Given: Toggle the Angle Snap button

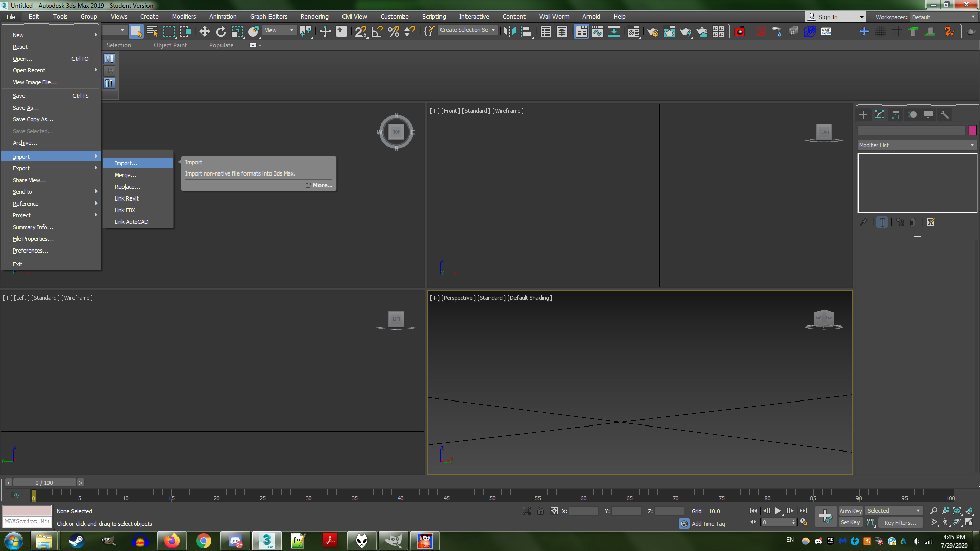Looking at the screenshot, I should tap(377, 31).
